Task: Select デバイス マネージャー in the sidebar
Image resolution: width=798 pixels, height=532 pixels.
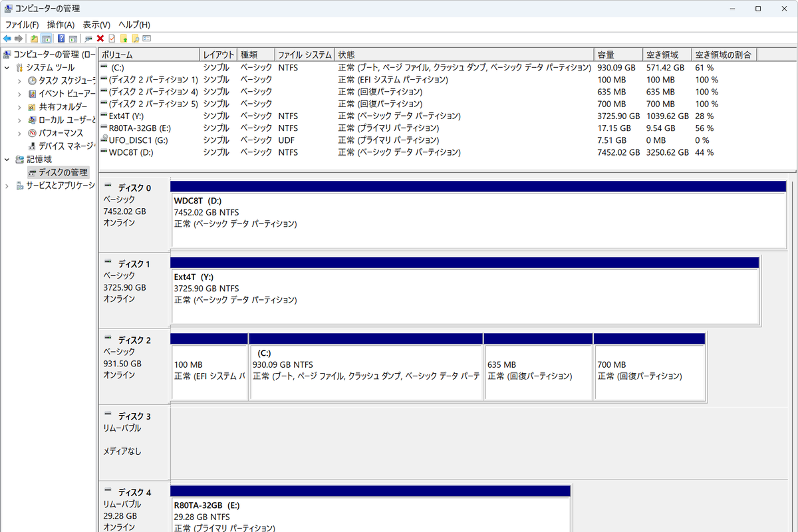Action: (61, 147)
